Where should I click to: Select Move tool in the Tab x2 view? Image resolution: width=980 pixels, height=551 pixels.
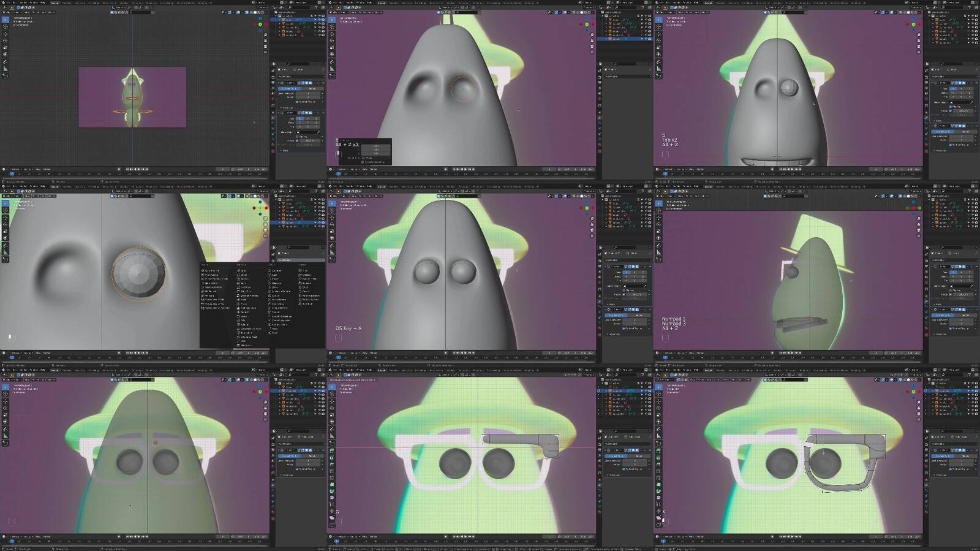point(658,34)
